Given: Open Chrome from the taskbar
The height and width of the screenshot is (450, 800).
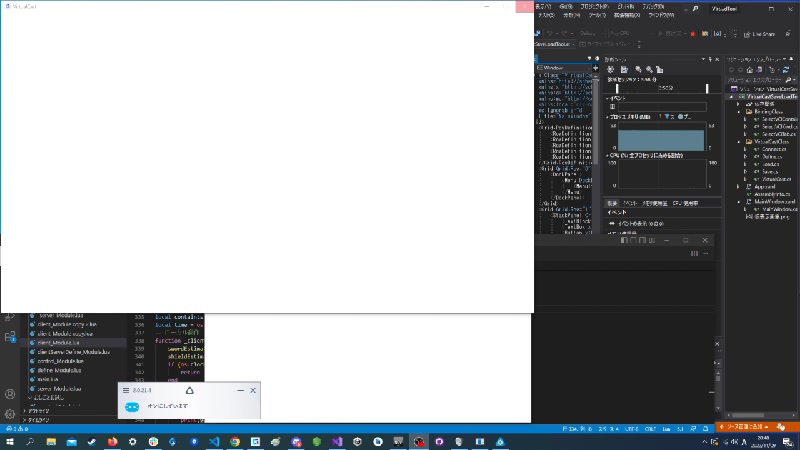Looking at the screenshot, I should coord(235,442).
